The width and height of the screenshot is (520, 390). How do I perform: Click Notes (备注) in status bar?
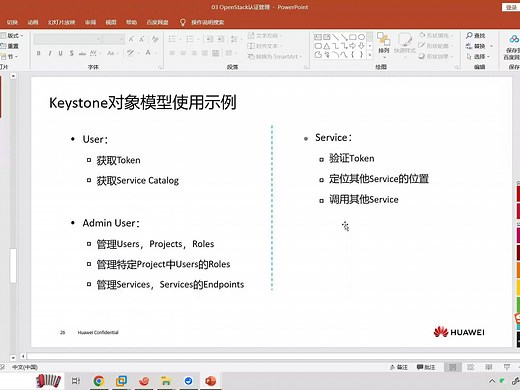point(399,367)
